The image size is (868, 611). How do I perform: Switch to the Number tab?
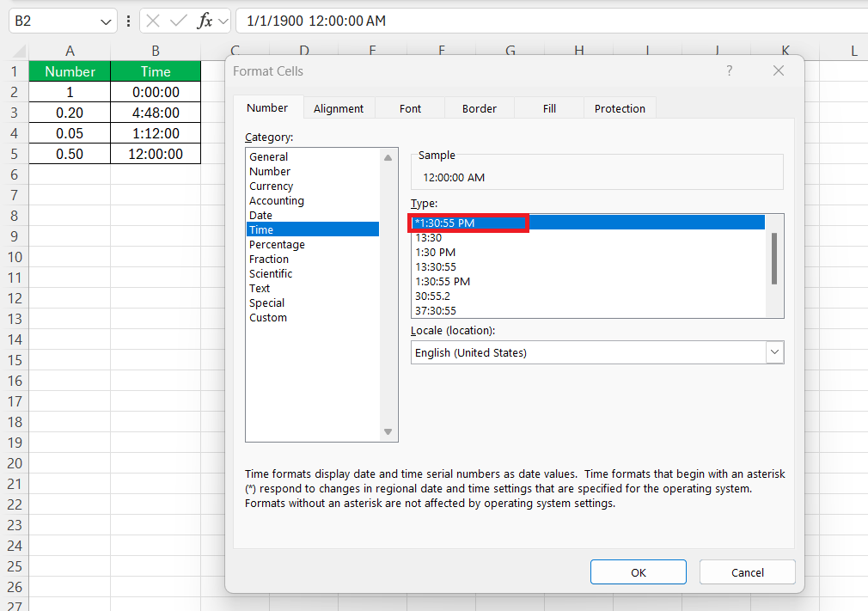pyautogui.click(x=267, y=108)
